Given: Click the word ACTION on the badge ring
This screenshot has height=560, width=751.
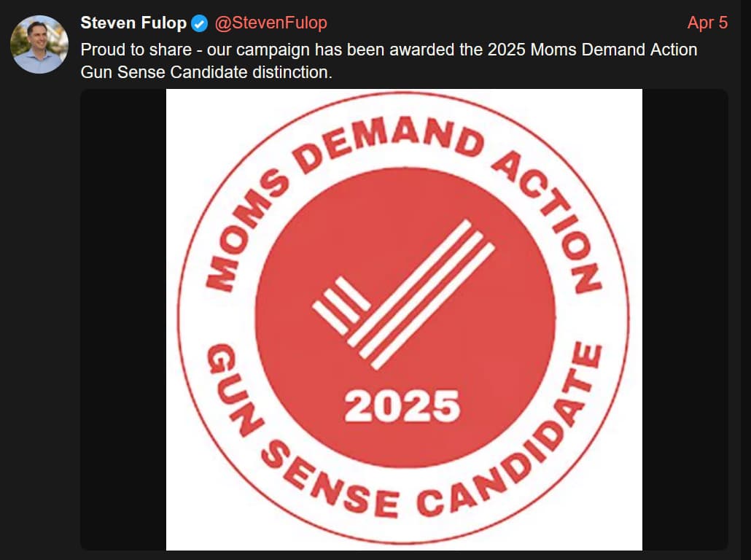Looking at the screenshot, I should pyautogui.click(x=547, y=221).
